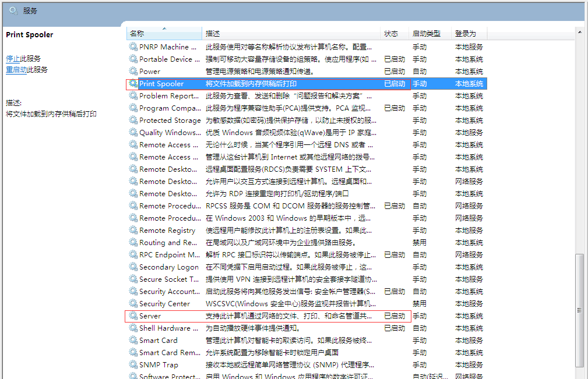Click 本地服务 in the Remote Registry row
Screen dimensions: 588x379
[x=469, y=231]
